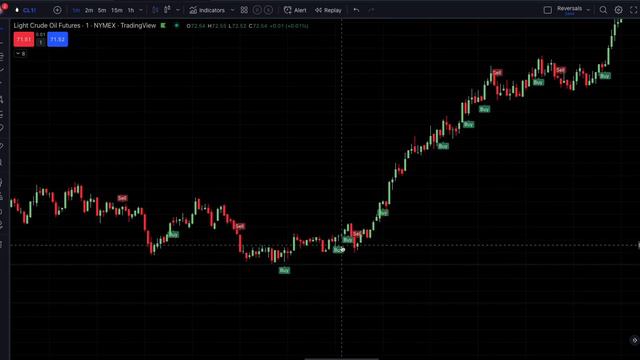Image resolution: width=640 pixels, height=360 pixels.
Task: Click the red sell price button
Action: point(24,40)
